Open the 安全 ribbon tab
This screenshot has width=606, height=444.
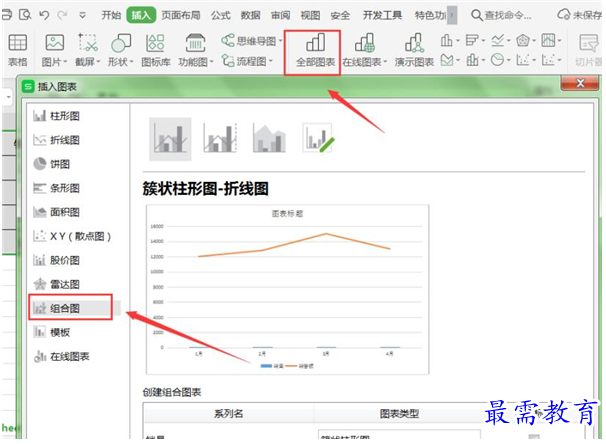coord(340,15)
